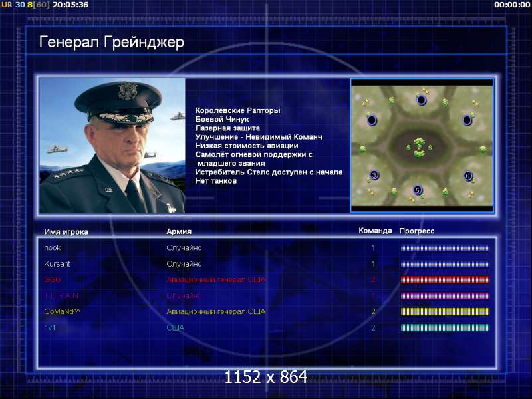Select the yellow player name "CoMaNd^^"
The image size is (532, 399).
coord(62,311)
